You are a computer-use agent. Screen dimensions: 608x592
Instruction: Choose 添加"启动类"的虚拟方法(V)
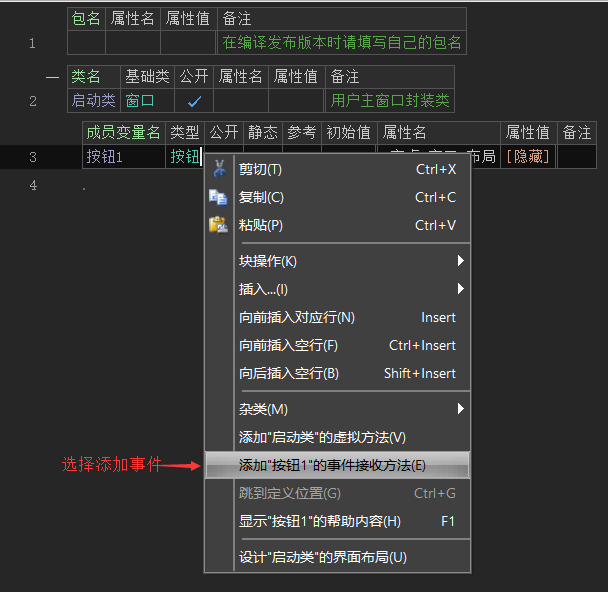point(337,437)
